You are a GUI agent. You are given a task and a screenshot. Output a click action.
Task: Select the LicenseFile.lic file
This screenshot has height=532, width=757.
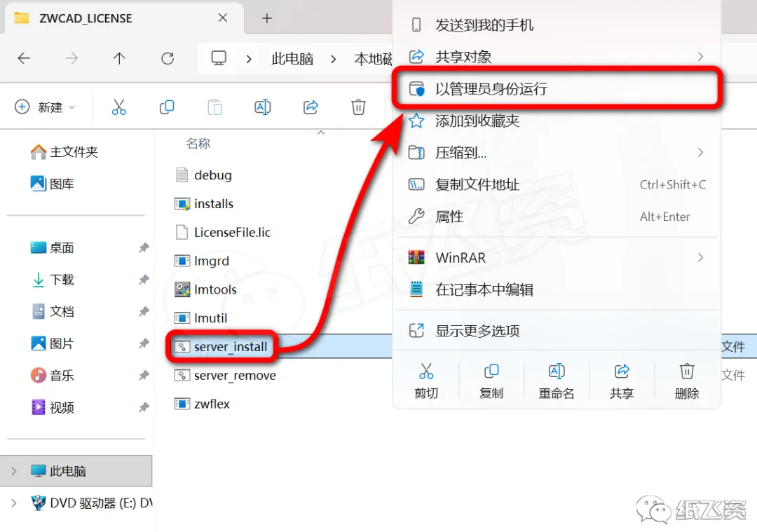[x=223, y=232]
